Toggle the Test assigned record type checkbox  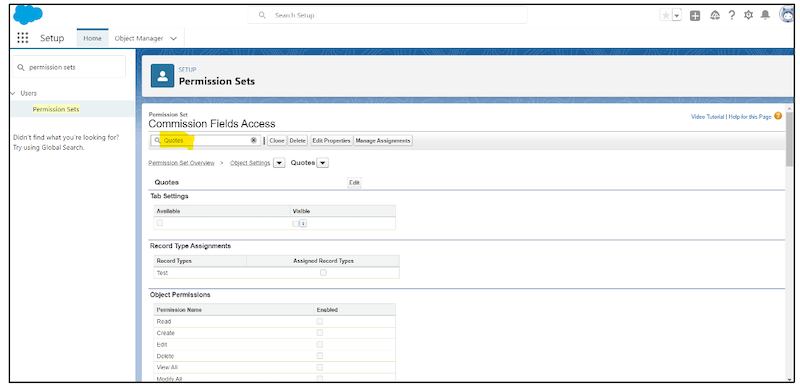tap(323, 273)
